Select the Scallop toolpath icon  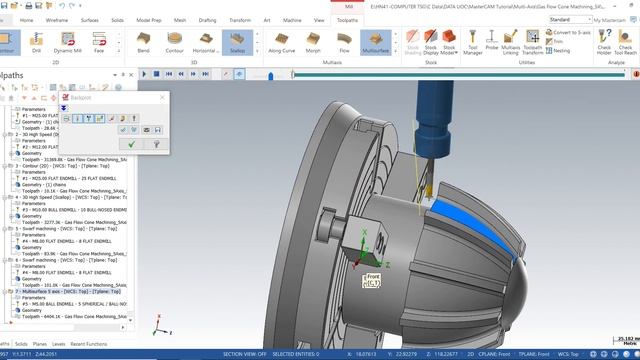click(x=238, y=42)
